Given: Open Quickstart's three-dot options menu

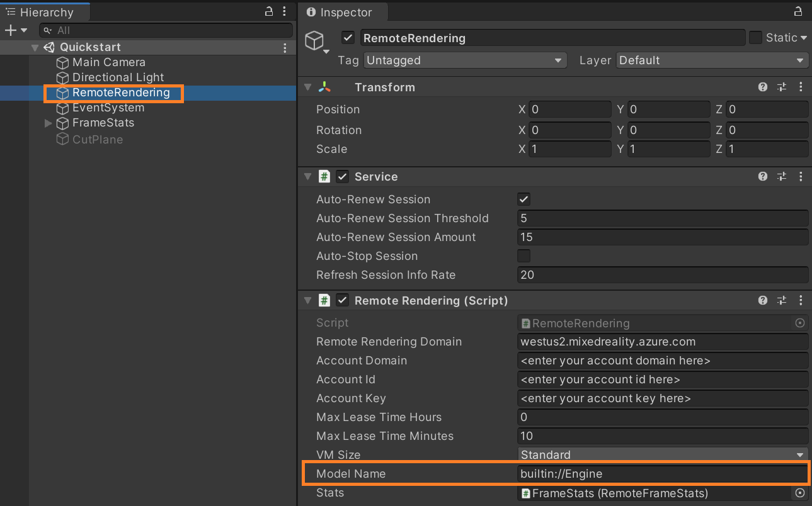Looking at the screenshot, I should coord(285,47).
